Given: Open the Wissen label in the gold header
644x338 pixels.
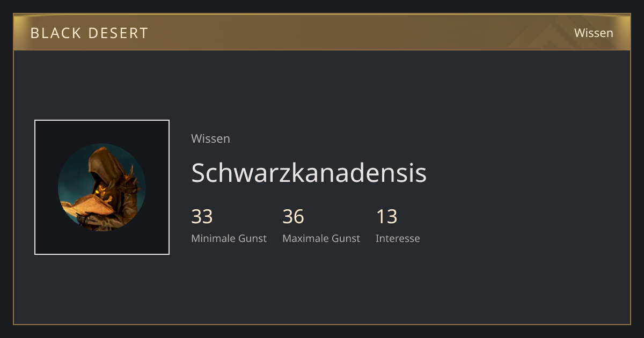Looking at the screenshot, I should click(594, 33).
